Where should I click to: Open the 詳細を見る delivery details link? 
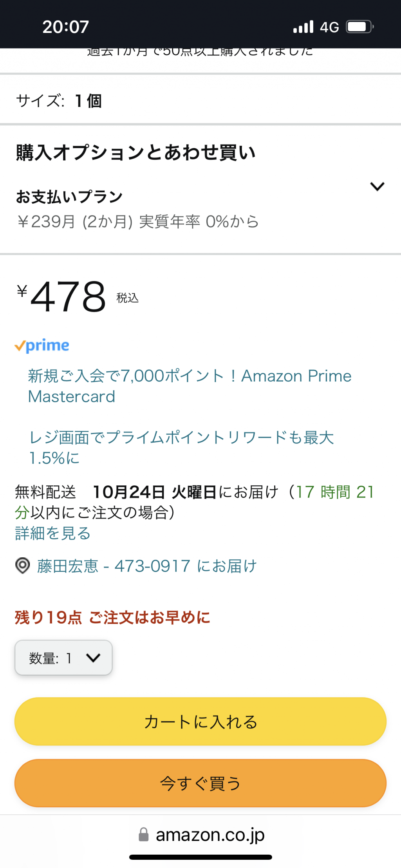tap(53, 533)
